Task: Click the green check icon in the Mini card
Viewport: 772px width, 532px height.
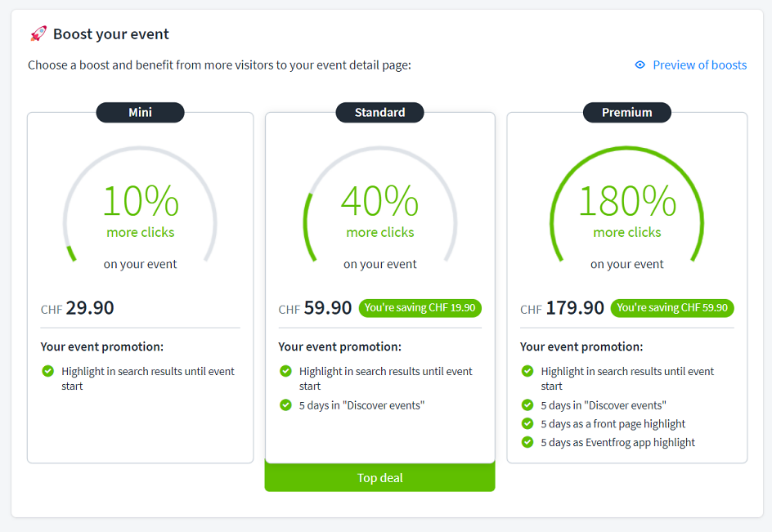Action: pyautogui.click(x=48, y=371)
